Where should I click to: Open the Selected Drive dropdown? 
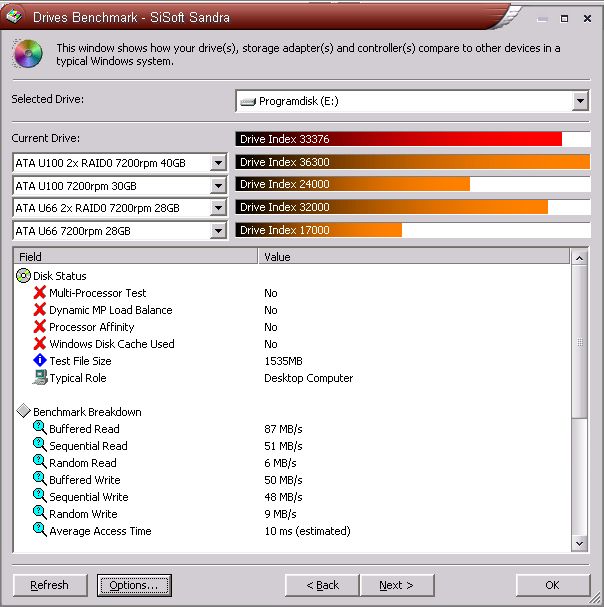click(x=580, y=101)
